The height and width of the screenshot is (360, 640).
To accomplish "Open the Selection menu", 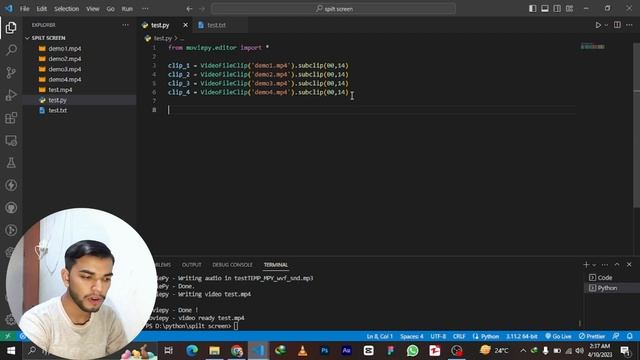I will (x=67, y=9).
